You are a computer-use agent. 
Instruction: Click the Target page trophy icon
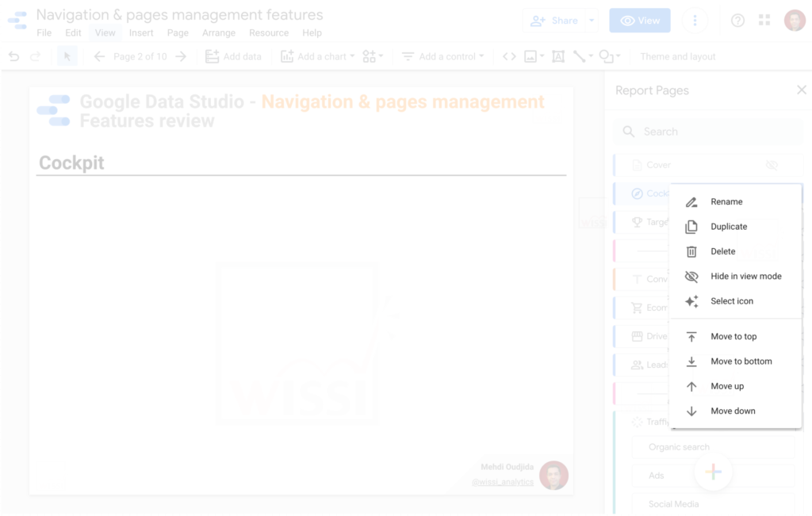(637, 222)
